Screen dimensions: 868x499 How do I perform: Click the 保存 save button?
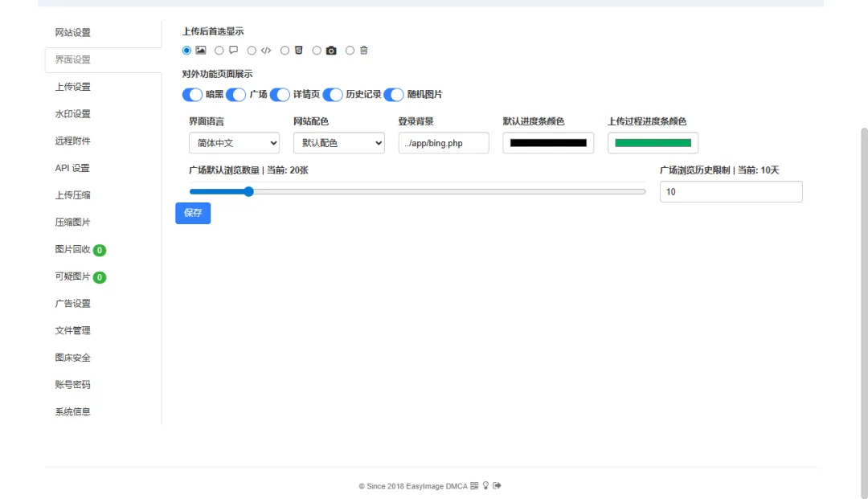(x=193, y=213)
